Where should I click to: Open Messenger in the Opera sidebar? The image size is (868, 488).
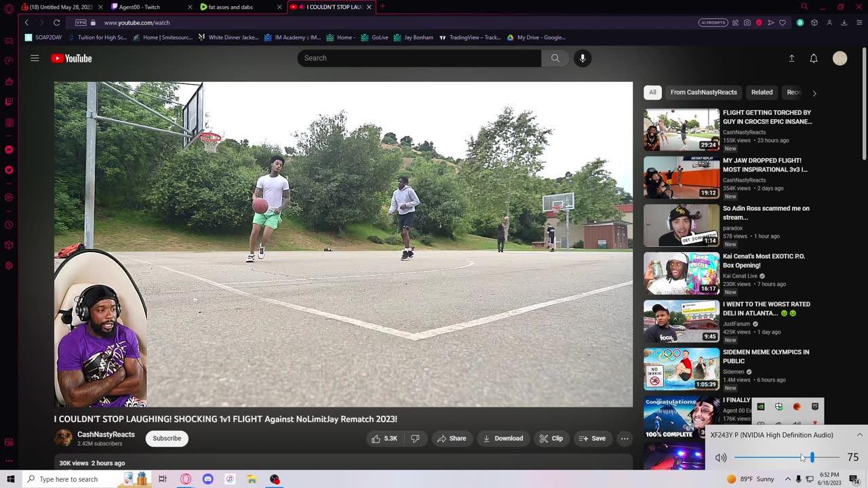[x=9, y=149]
